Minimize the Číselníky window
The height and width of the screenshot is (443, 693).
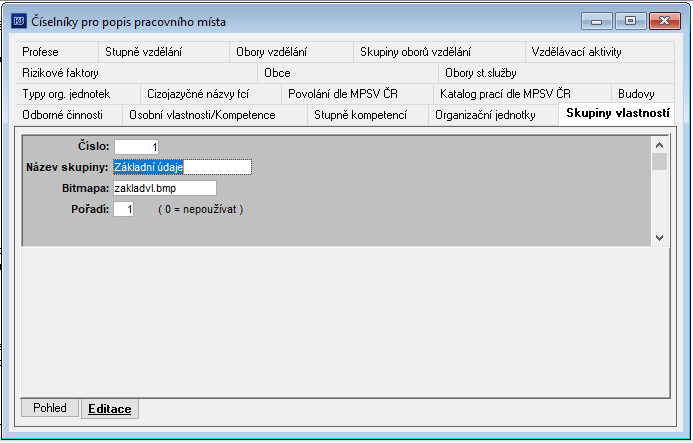point(597,21)
